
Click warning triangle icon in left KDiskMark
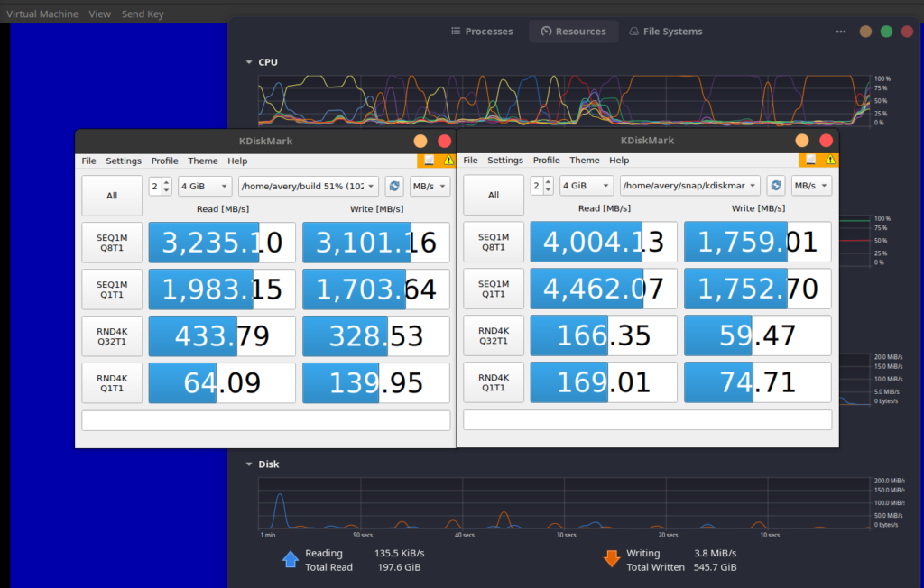click(448, 161)
